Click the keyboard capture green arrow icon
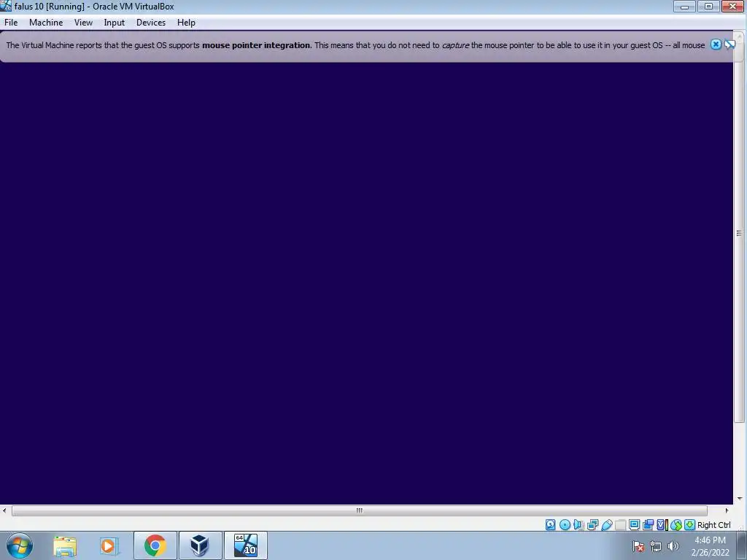Image resolution: width=747 pixels, height=560 pixels. pos(689,525)
